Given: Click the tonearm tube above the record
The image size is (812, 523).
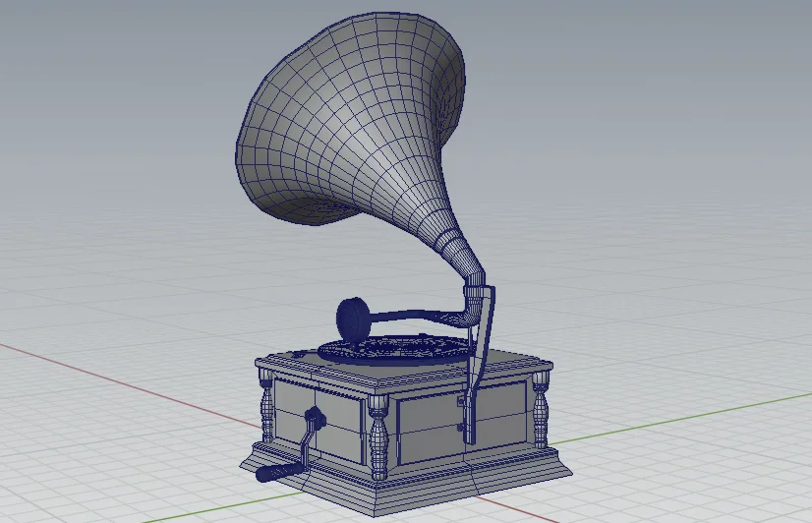Looking at the screenshot, I should click(x=413, y=318).
